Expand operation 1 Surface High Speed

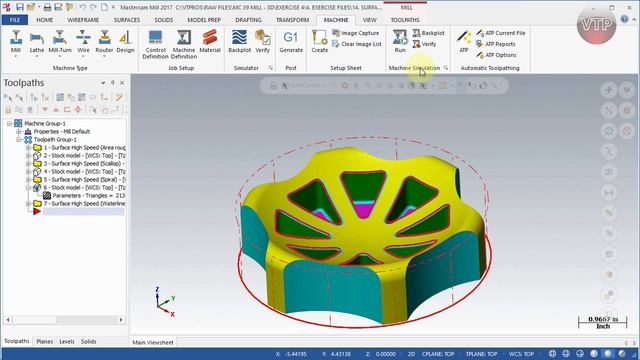tap(28, 147)
